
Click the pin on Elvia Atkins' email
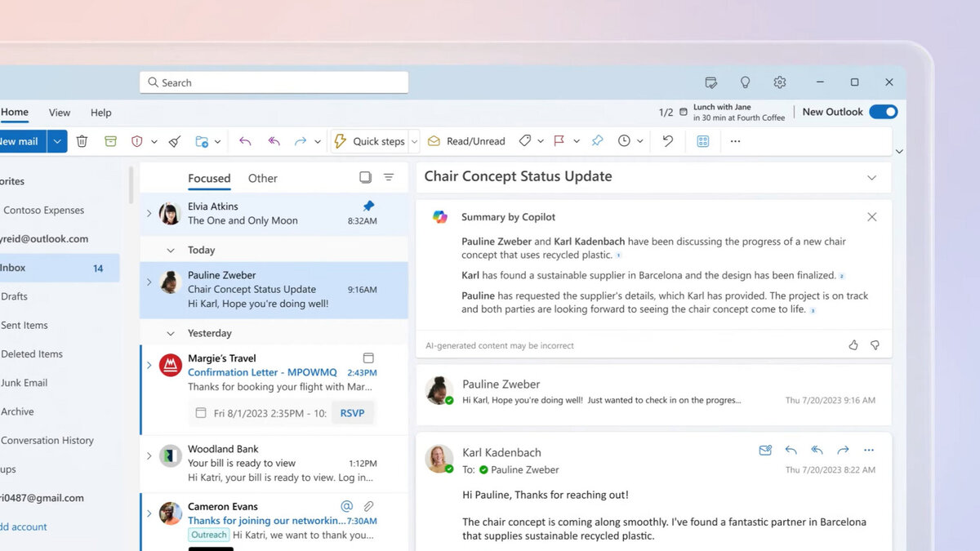pyautogui.click(x=368, y=206)
